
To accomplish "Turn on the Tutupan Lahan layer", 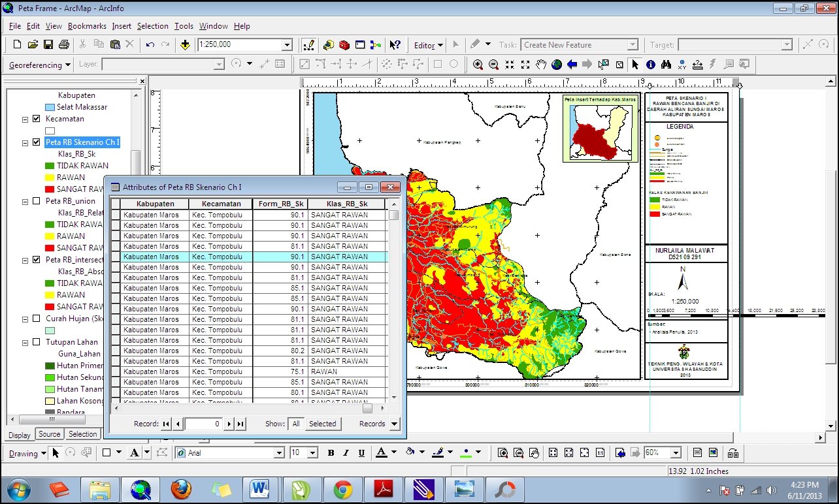I will click(37, 342).
